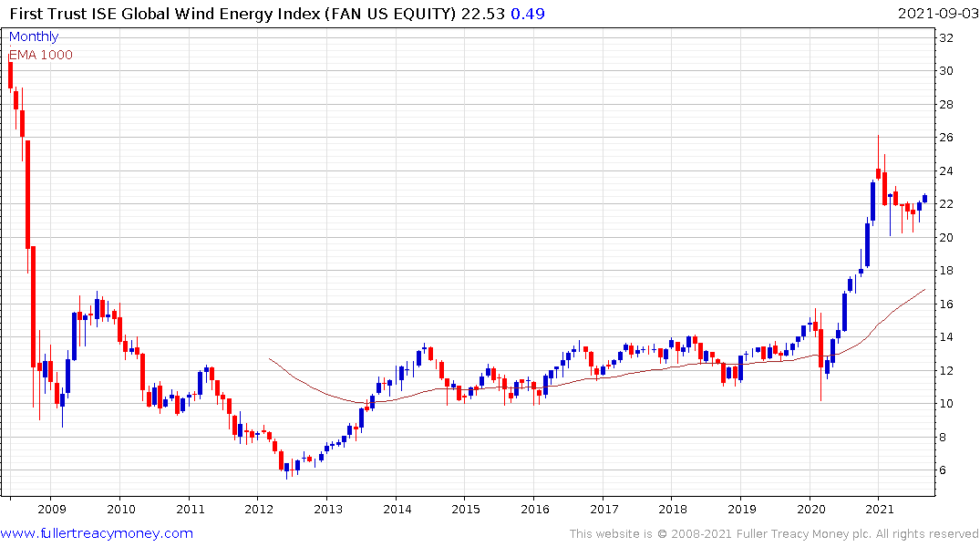Click the last price value 22.53
Viewport: 980px width, 547px height.
(483, 14)
